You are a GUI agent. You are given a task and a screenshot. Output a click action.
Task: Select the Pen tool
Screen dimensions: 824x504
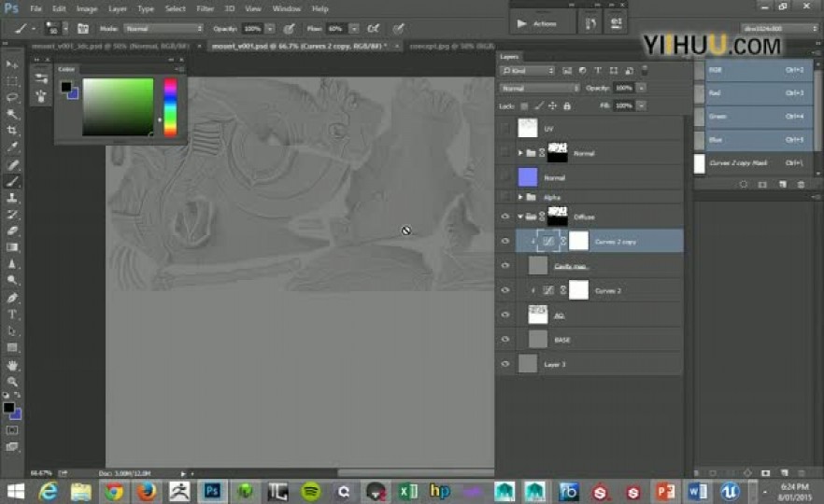point(12,298)
